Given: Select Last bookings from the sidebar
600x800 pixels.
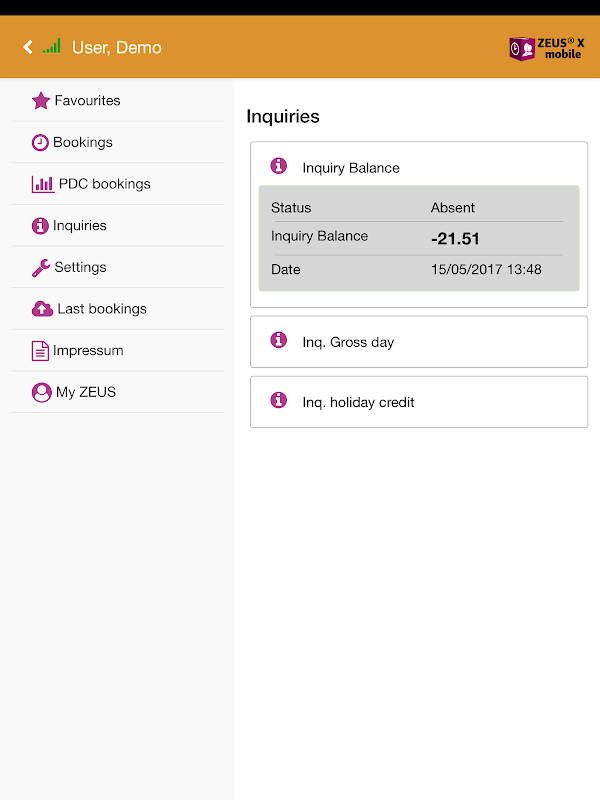Looking at the screenshot, I should pyautogui.click(x=102, y=309).
